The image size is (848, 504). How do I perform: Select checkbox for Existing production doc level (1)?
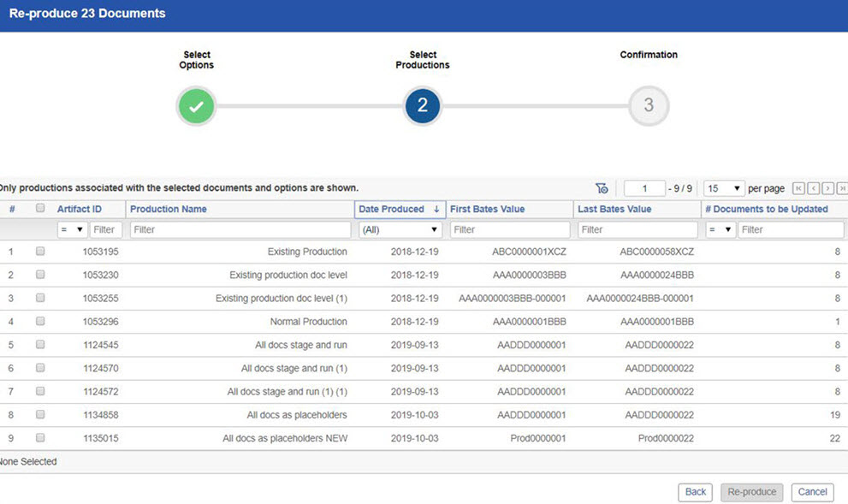[40, 298]
